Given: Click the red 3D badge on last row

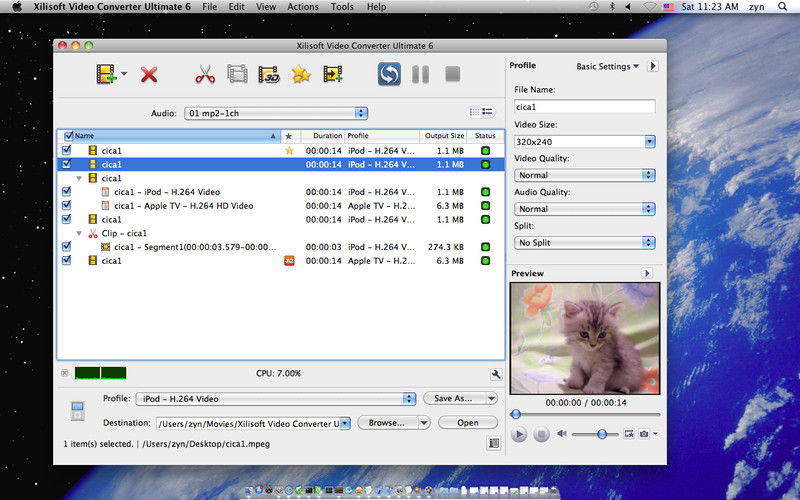Looking at the screenshot, I should click(289, 261).
